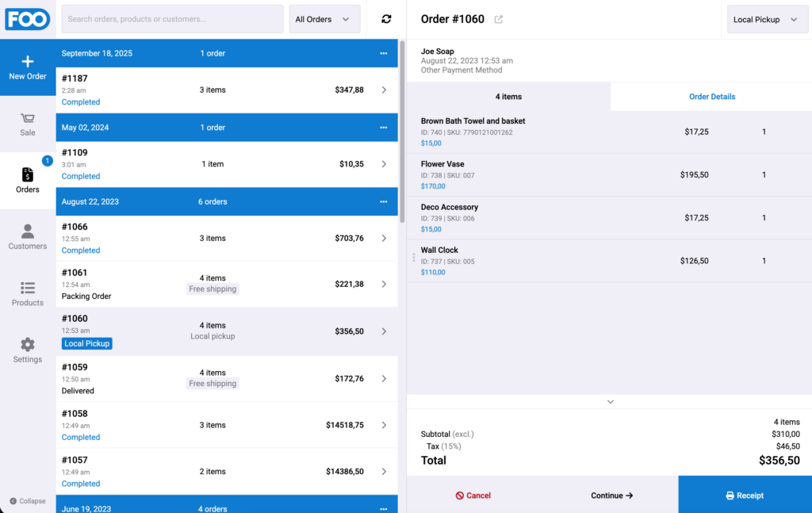
Task: Open order #1060 in external link
Action: (x=498, y=19)
